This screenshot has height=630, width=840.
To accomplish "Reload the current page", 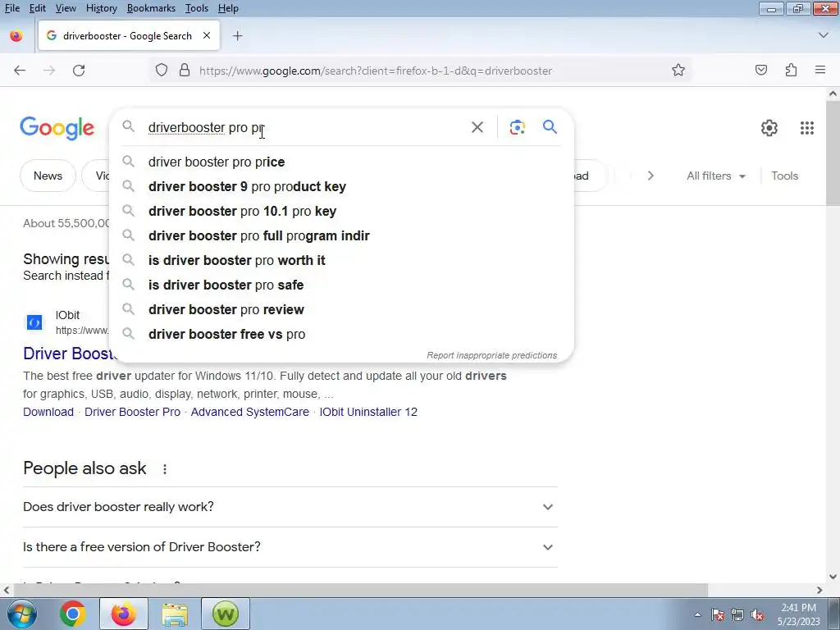I will tap(79, 71).
